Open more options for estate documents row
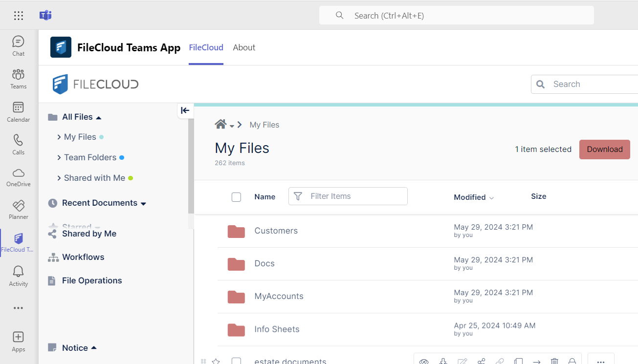 [x=601, y=361]
